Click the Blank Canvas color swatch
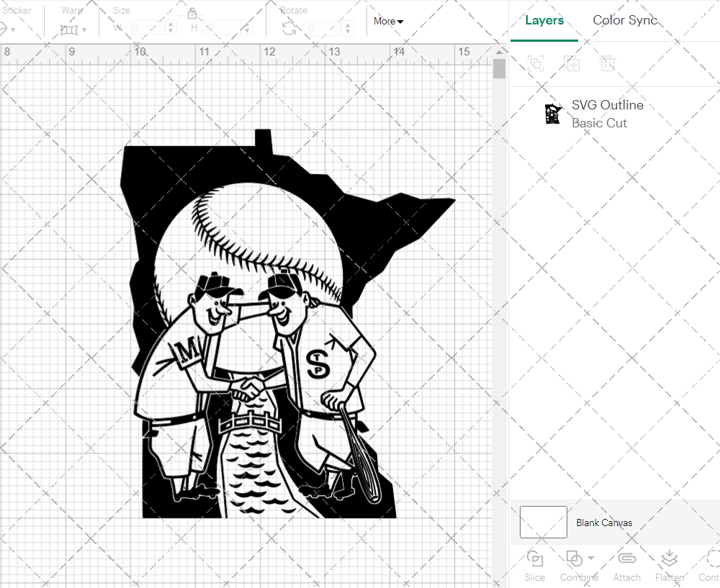The image size is (720, 588). (x=543, y=522)
